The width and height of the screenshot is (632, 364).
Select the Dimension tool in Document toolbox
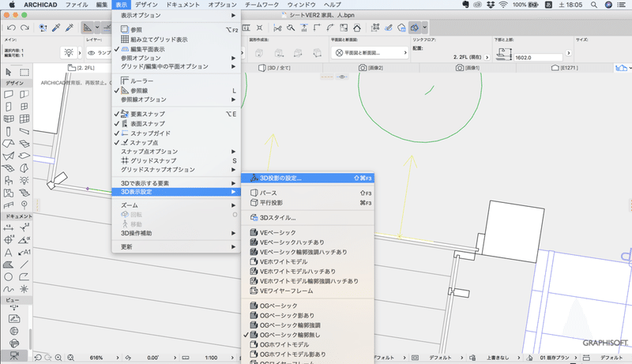pos(9,227)
